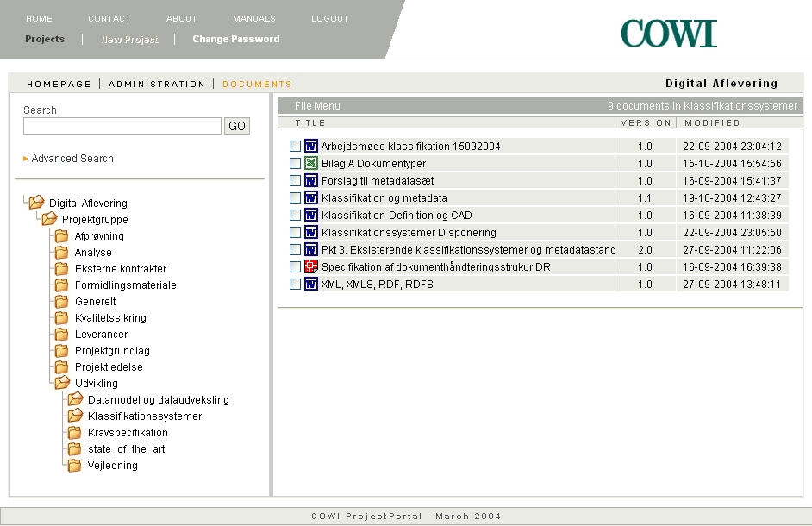Image resolution: width=812 pixels, height=526 pixels.
Task: Open the File Menu
Action: pyautogui.click(x=317, y=106)
